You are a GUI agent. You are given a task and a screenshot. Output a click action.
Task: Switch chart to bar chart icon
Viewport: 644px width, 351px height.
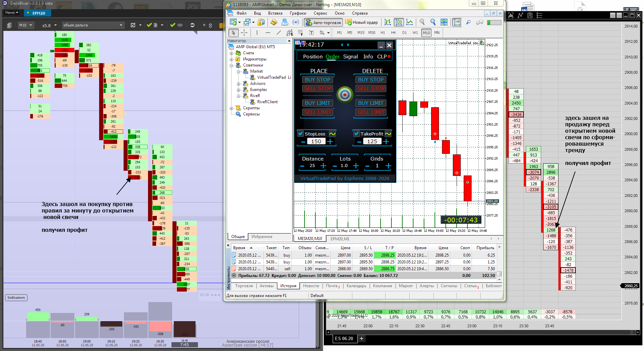click(x=388, y=22)
